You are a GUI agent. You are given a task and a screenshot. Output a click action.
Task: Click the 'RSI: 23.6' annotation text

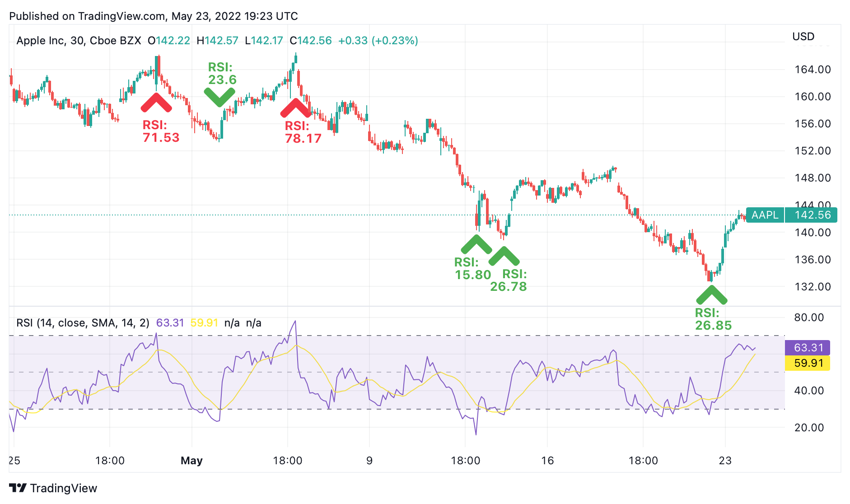point(222,74)
